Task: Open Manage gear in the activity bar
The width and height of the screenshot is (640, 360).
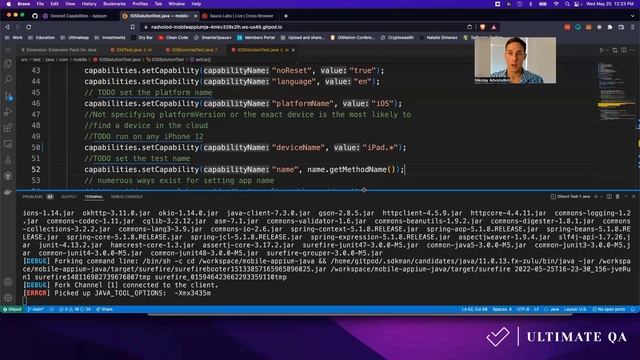Action: (8, 298)
